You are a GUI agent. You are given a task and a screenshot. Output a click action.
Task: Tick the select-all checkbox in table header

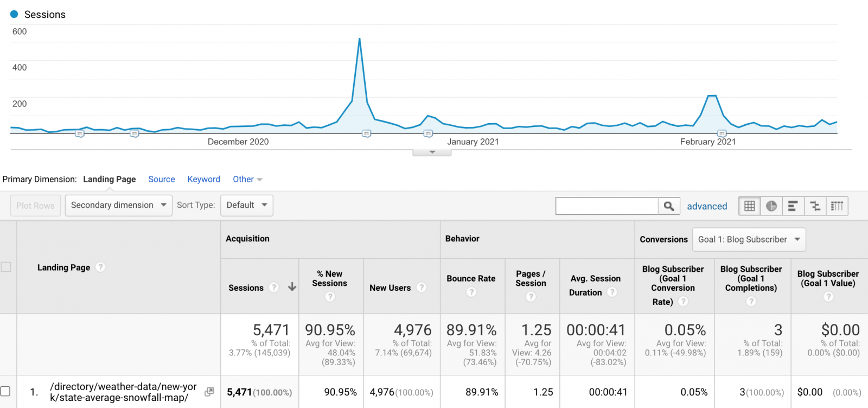[x=6, y=267]
